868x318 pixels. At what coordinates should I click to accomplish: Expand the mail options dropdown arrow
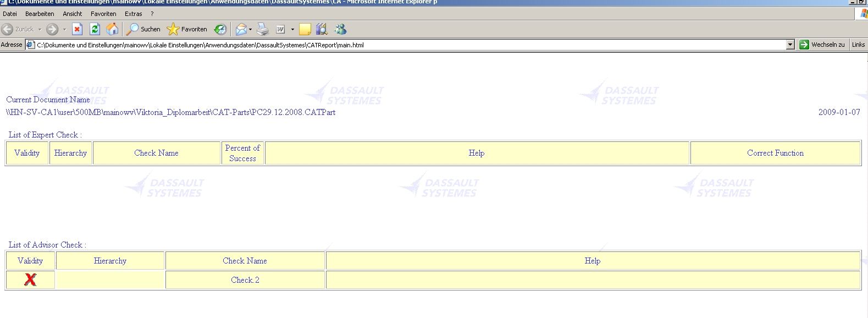(251, 29)
